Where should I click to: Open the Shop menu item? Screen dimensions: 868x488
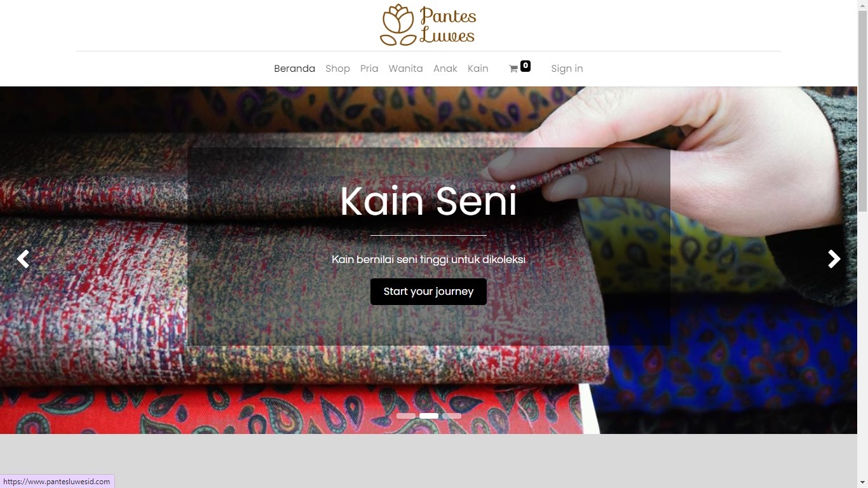[x=337, y=69]
